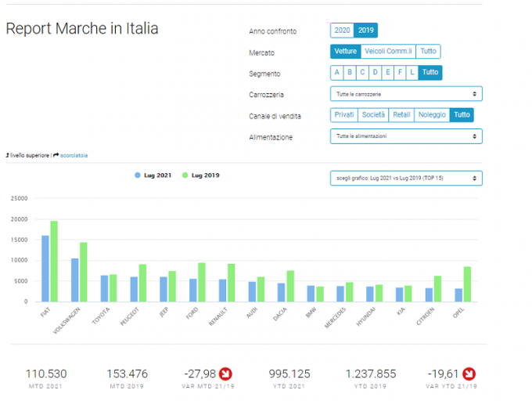
Task: Filter sales channel by Noleggio
Action: tap(432, 115)
